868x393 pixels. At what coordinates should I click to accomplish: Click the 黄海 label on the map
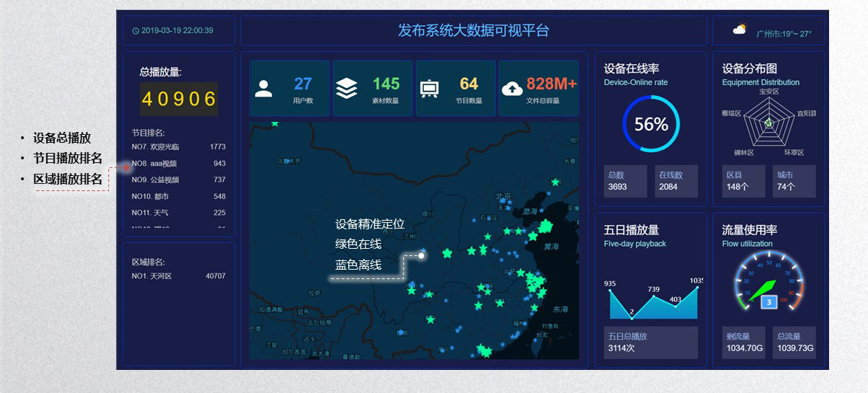tap(552, 247)
